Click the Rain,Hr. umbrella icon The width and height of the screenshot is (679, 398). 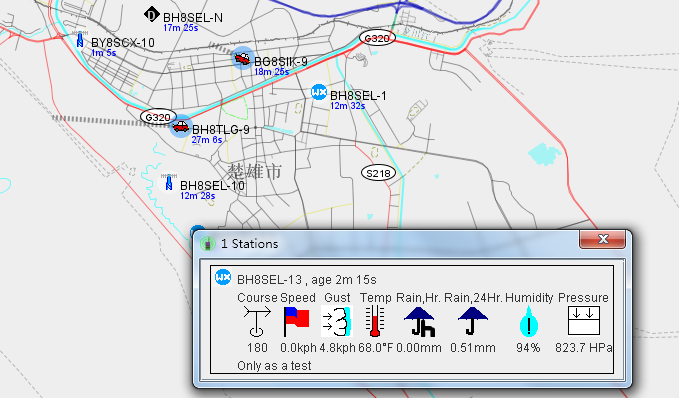[x=419, y=321]
